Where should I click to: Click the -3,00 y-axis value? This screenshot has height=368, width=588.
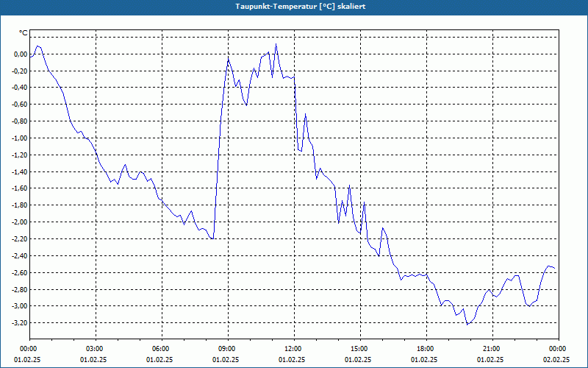click(20, 306)
